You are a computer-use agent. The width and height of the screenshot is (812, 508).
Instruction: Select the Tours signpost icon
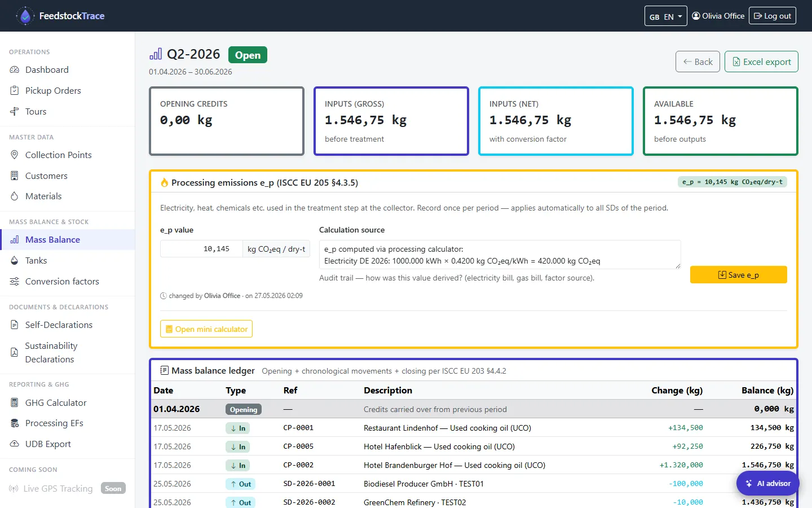(x=15, y=111)
